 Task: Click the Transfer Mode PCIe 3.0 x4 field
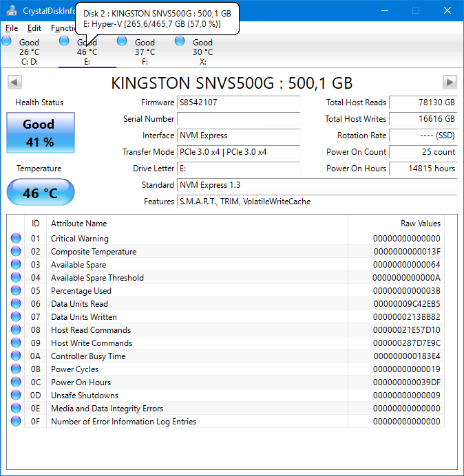pyautogui.click(x=238, y=152)
